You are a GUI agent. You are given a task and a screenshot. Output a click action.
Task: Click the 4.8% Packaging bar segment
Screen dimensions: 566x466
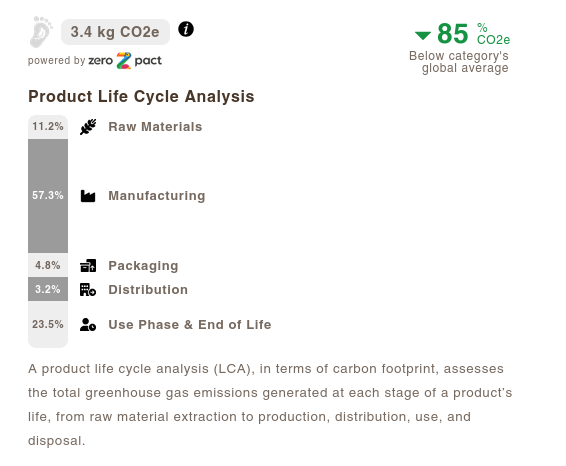[48, 265]
